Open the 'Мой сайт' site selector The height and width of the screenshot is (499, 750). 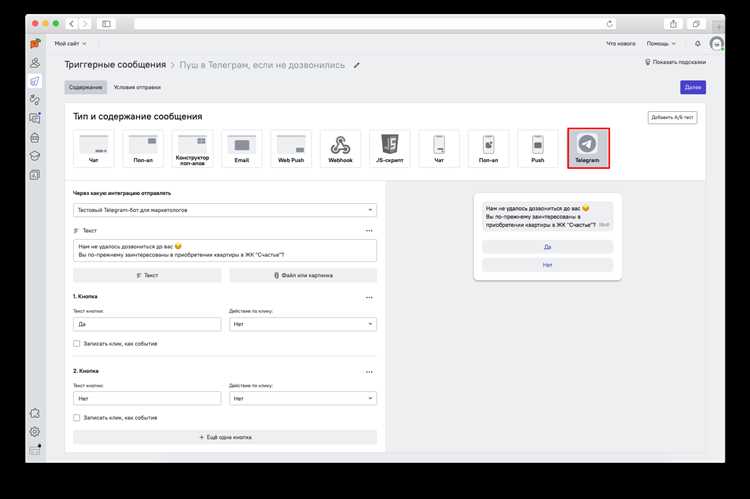point(70,44)
